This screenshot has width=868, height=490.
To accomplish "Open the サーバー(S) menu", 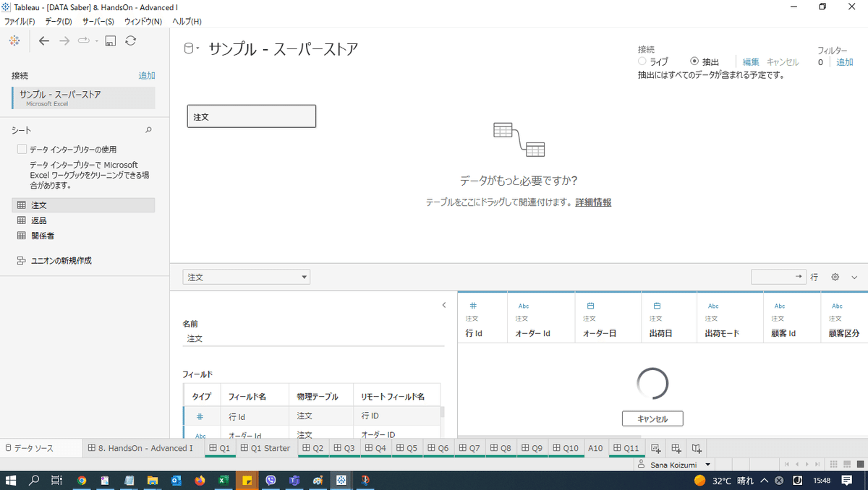I will [x=98, y=22].
